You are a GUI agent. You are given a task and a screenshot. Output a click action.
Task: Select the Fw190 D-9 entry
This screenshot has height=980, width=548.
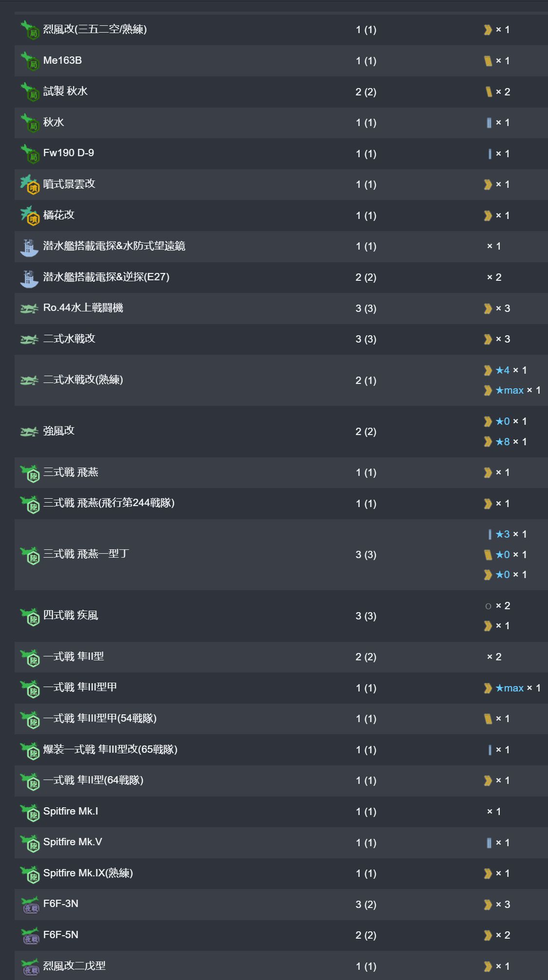(x=69, y=153)
